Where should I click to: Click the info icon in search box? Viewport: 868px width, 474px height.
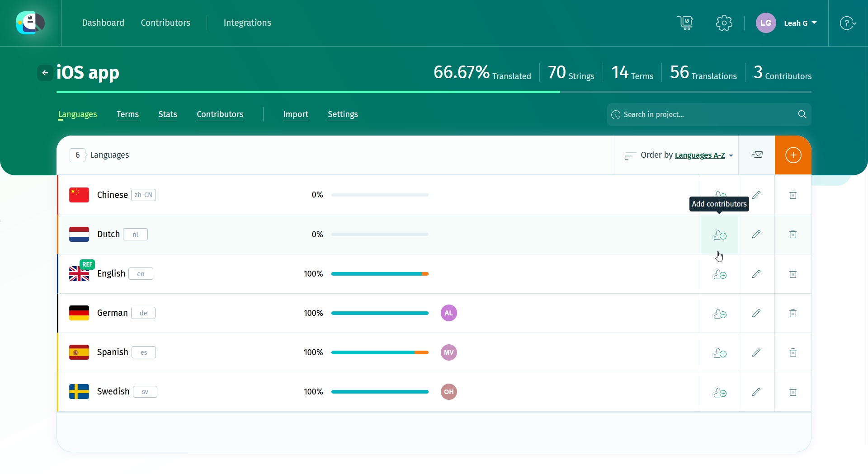[x=615, y=115]
